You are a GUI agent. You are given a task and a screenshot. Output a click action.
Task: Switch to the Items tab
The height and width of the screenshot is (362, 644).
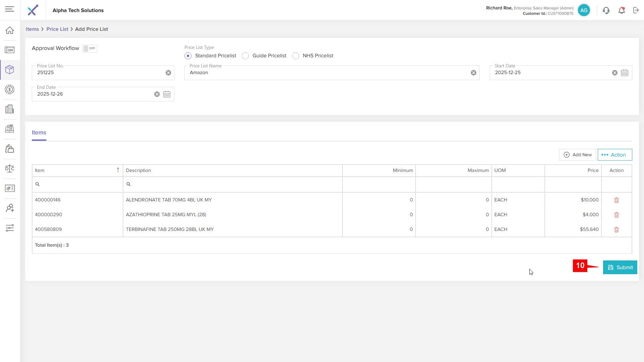click(x=39, y=133)
